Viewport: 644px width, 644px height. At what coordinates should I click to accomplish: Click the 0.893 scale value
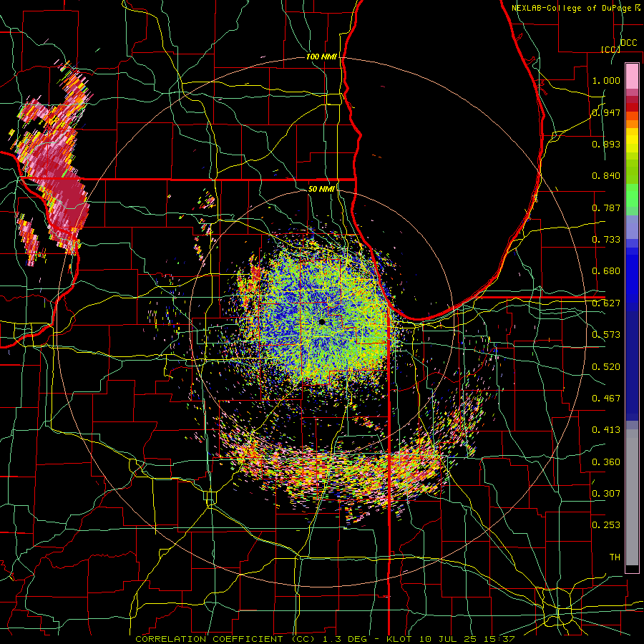click(606, 144)
